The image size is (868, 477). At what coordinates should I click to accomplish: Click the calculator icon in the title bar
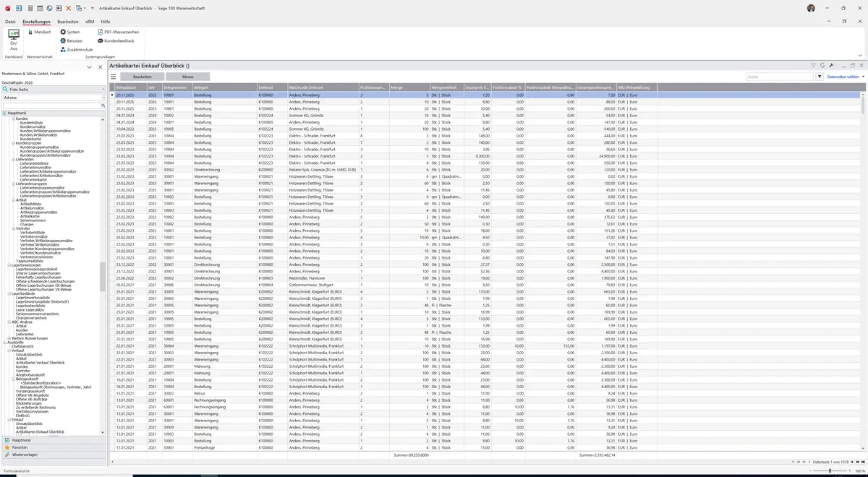(x=29, y=8)
